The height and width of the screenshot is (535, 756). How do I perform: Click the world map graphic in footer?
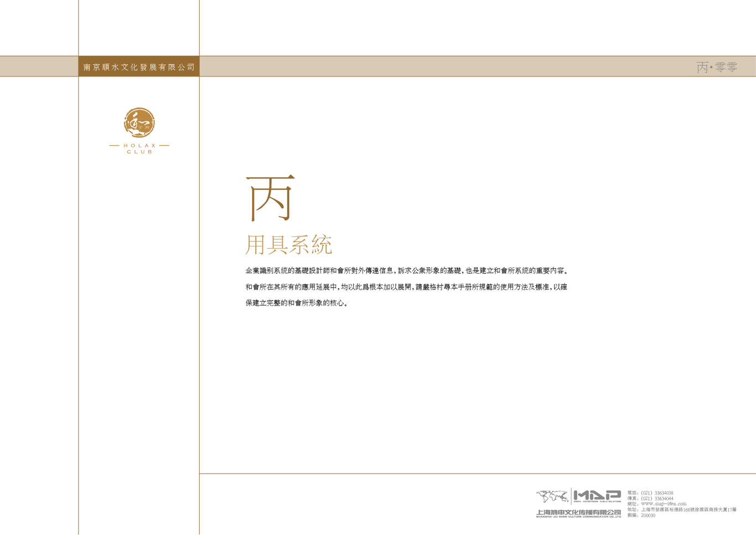coord(552,496)
